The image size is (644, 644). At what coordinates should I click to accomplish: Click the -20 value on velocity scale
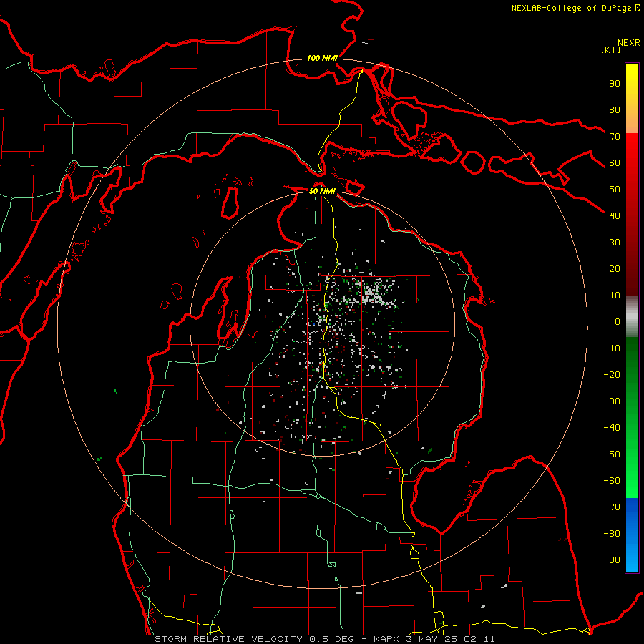coord(612,375)
